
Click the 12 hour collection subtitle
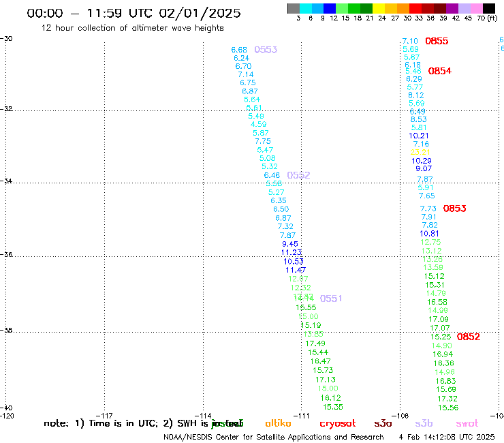click(132, 28)
